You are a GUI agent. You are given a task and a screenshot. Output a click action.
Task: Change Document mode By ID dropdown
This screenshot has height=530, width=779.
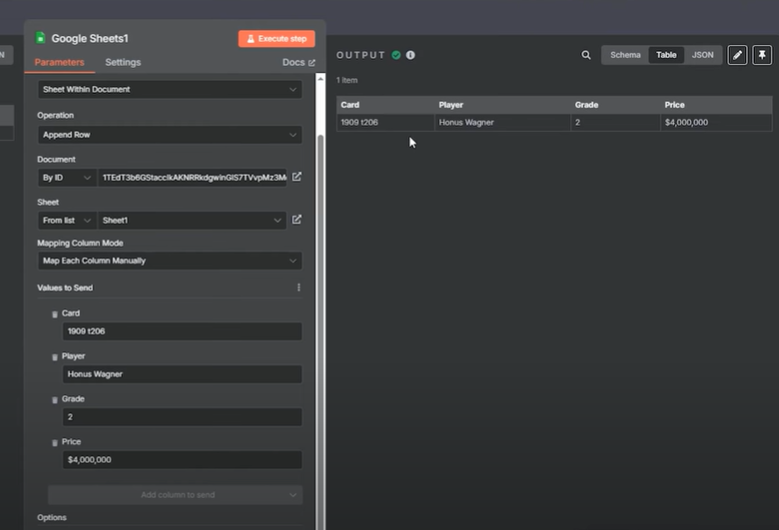[67, 177]
